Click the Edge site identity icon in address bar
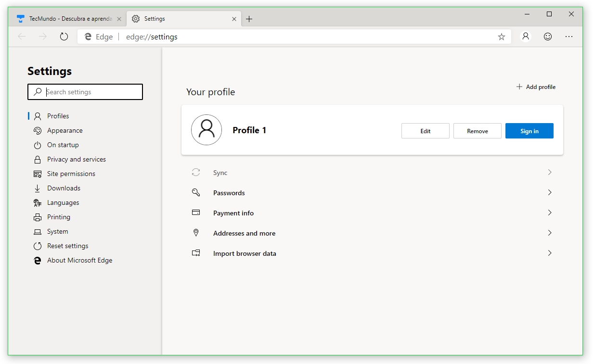Viewport: 594px width, 364px height. [x=88, y=37]
